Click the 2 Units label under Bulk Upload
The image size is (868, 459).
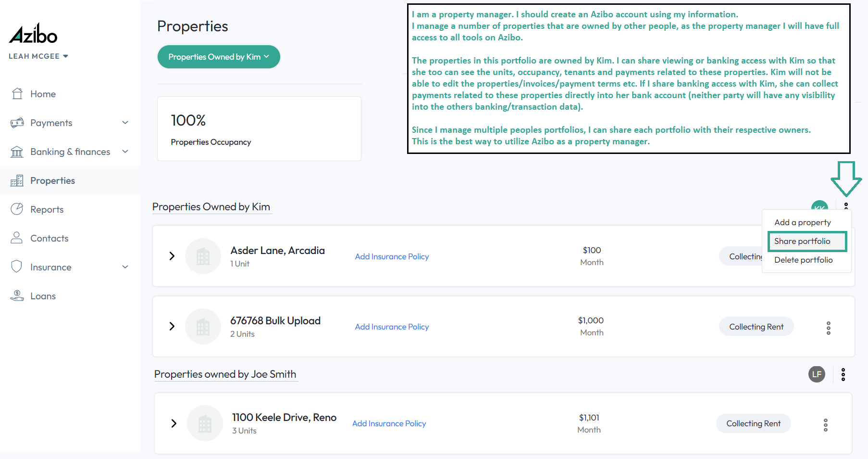[242, 334]
